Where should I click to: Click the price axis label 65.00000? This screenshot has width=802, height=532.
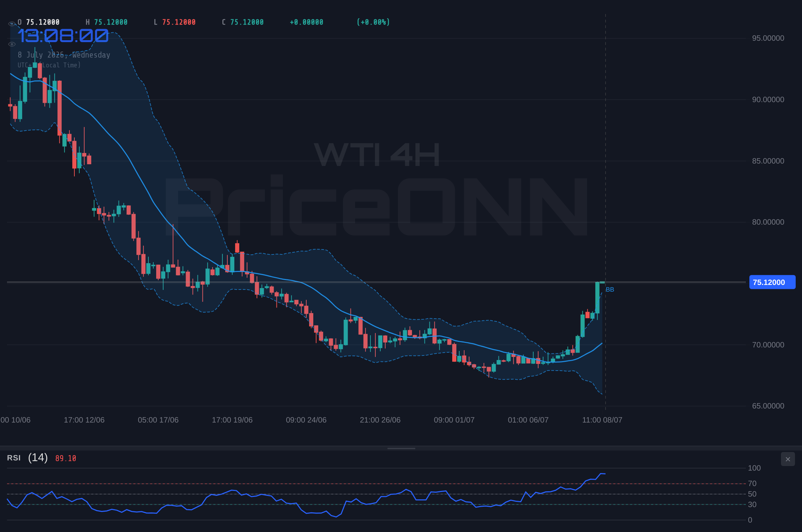point(768,406)
